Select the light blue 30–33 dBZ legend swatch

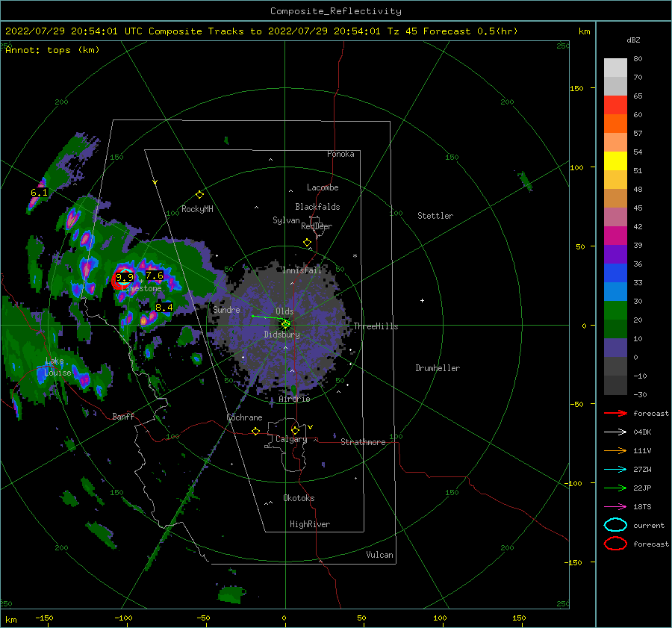pos(615,292)
